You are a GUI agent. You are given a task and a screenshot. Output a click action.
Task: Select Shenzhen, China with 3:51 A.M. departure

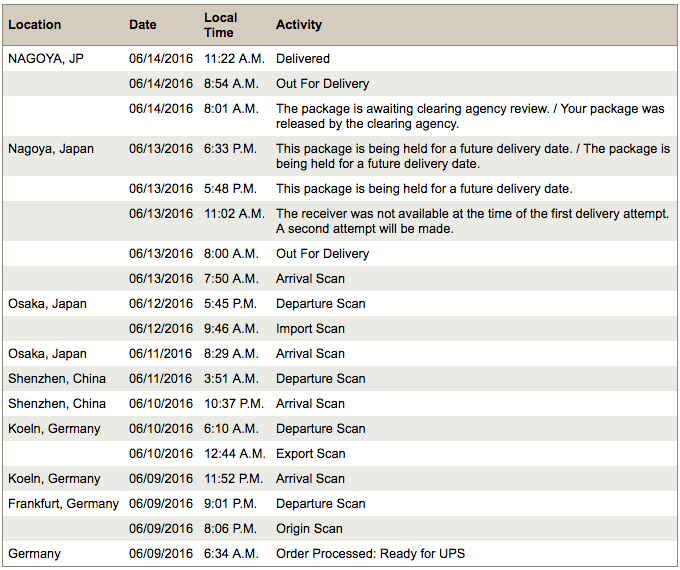coord(57,379)
